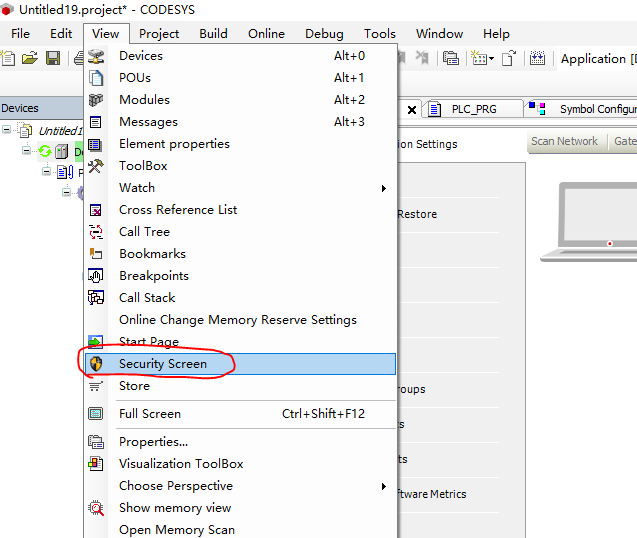Collapse the Application tree node

pyautogui.click(x=67, y=192)
